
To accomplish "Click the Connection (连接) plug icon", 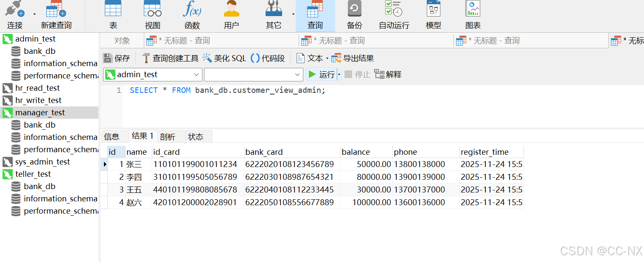I will click(14, 9).
